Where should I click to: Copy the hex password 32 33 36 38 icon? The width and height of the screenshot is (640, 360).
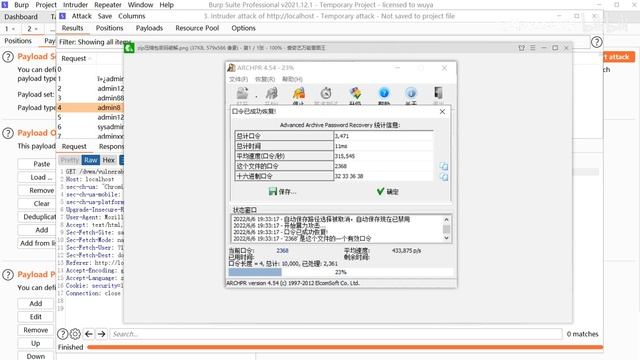(x=444, y=177)
